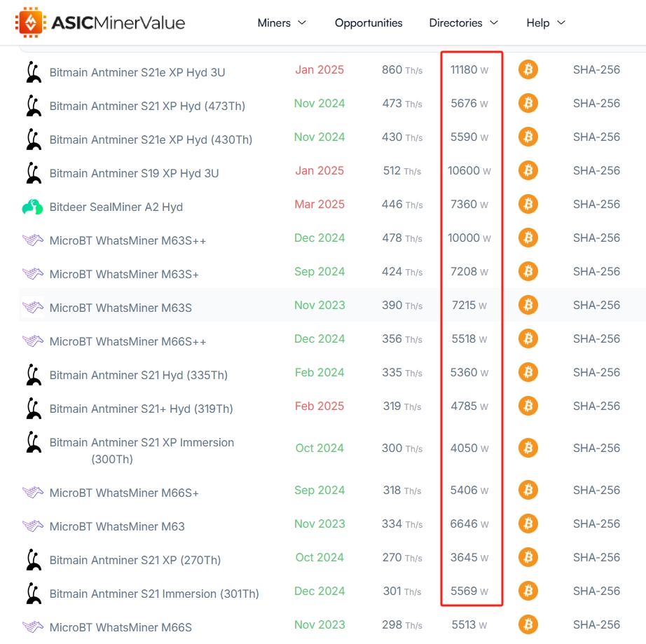Open the Help dropdown
The image size is (646, 644).
click(545, 22)
